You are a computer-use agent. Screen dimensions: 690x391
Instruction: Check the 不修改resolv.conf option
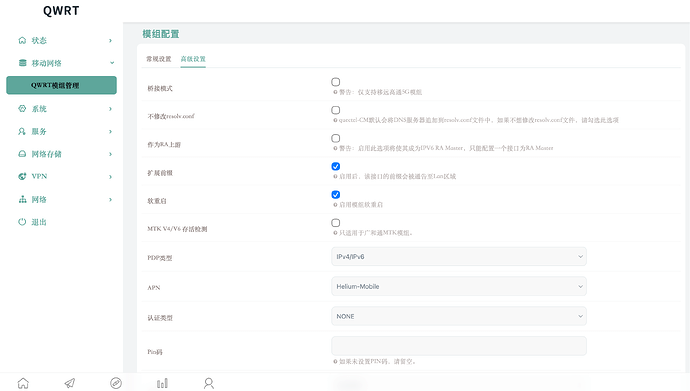click(x=336, y=110)
